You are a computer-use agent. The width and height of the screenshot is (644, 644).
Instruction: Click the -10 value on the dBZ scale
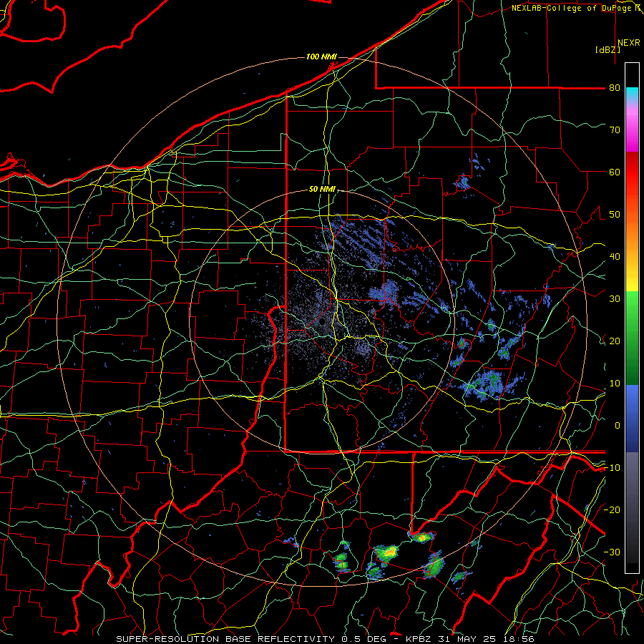pos(612,468)
